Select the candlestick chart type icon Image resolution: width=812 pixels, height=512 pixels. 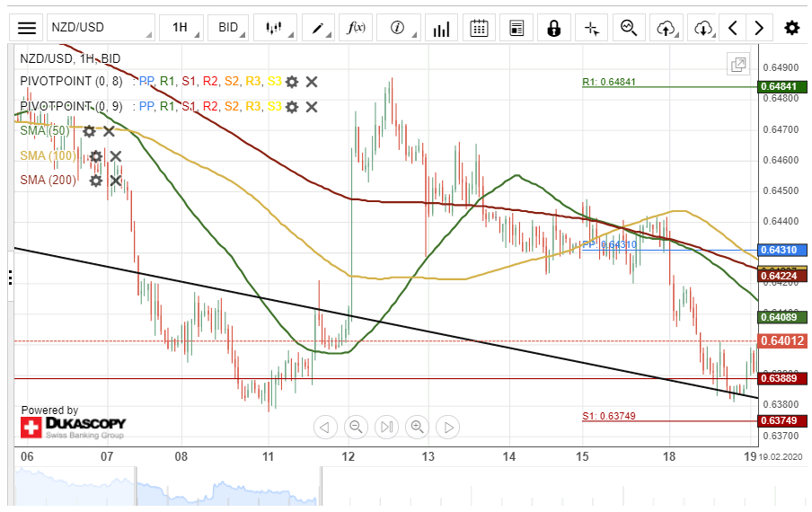point(275,28)
